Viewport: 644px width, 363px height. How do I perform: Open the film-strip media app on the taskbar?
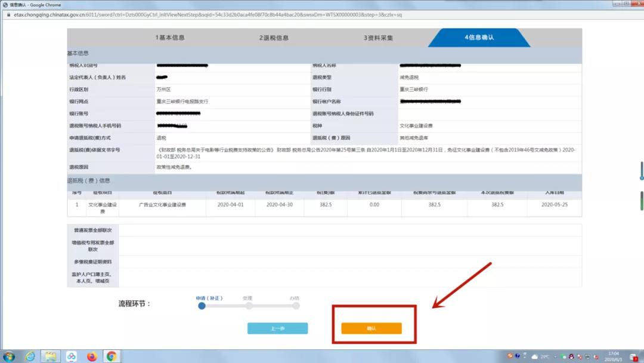coord(51,357)
